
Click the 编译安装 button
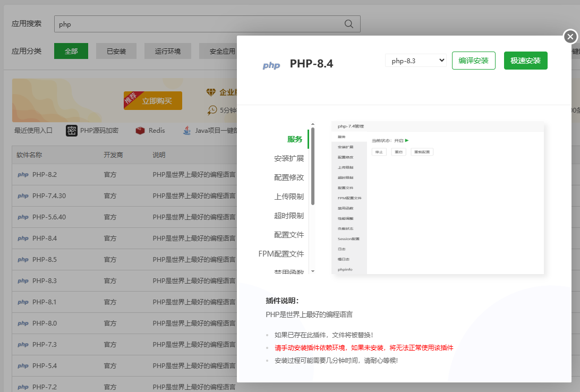[473, 61]
